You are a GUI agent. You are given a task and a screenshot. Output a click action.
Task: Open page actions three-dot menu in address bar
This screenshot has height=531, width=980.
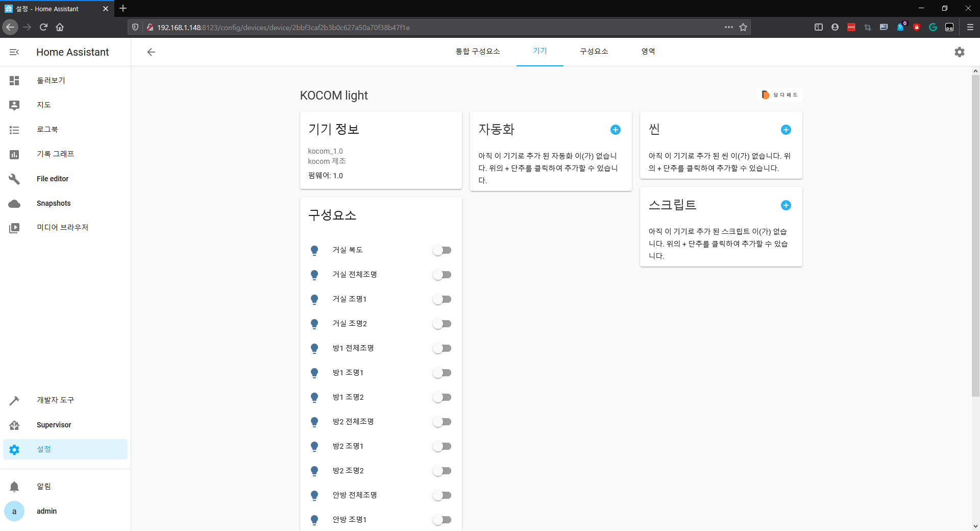729,27
